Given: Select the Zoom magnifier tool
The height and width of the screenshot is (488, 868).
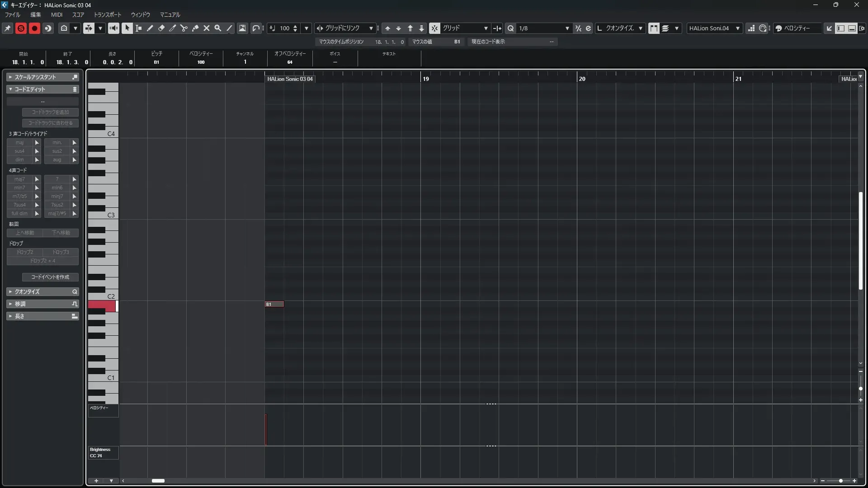Looking at the screenshot, I should (218, 28).
